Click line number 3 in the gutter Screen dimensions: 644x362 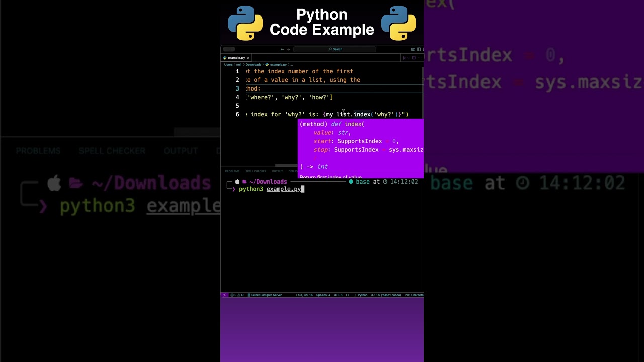tap(237, 88)
